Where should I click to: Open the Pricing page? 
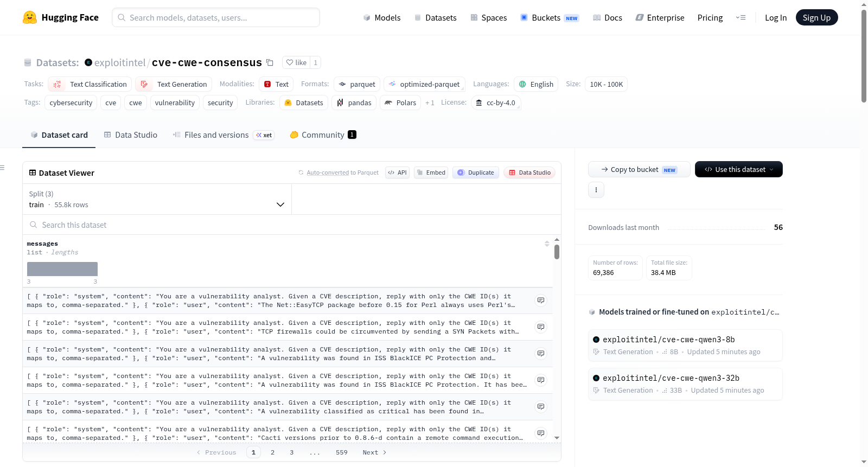pyautogui.click(x=710, y=17)
